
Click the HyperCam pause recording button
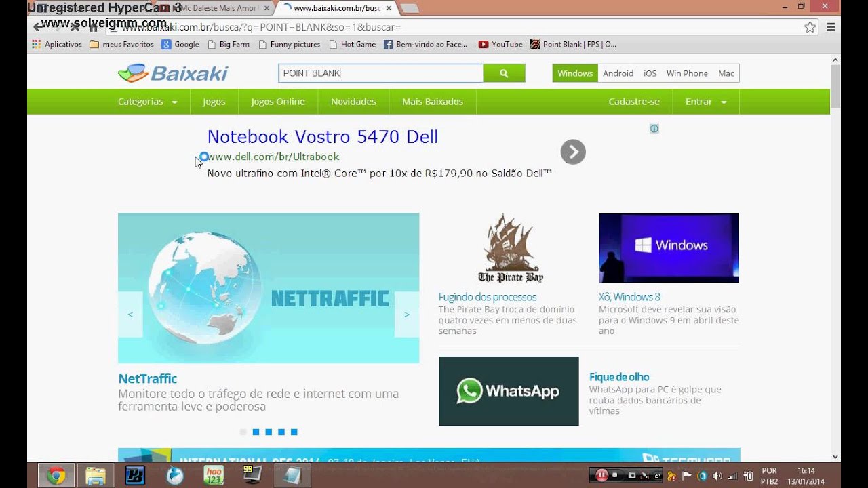point(601,476)
